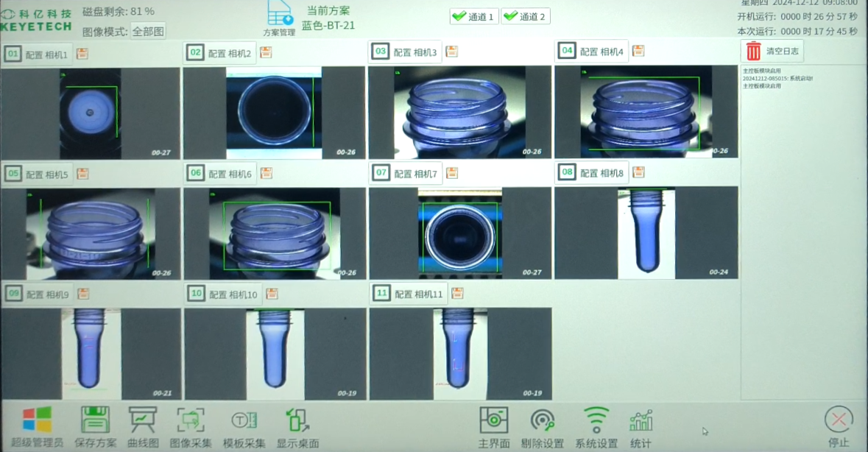Toggle the 通道 1 checkbox
Screen dimensions: 868x452
(474, 16)
